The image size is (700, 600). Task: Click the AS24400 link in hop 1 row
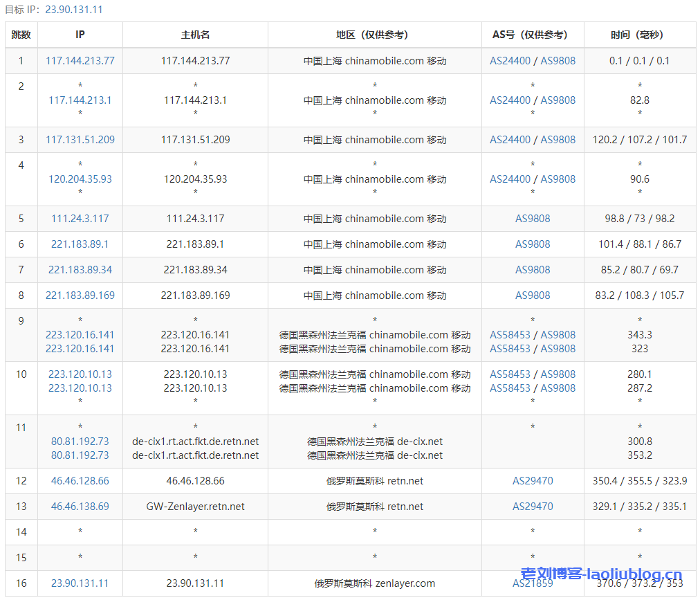tap(510, 61)
